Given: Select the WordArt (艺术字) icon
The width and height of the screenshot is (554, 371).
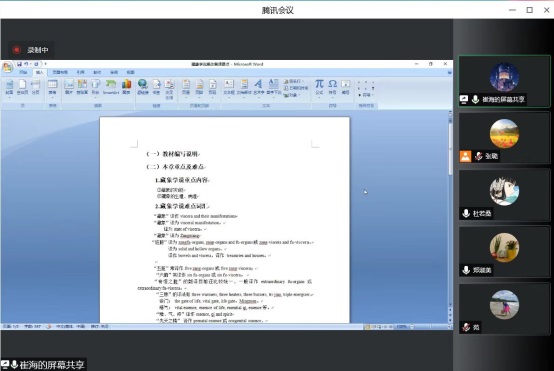Looking at the screenshot, I should click(x=258, y=87).
